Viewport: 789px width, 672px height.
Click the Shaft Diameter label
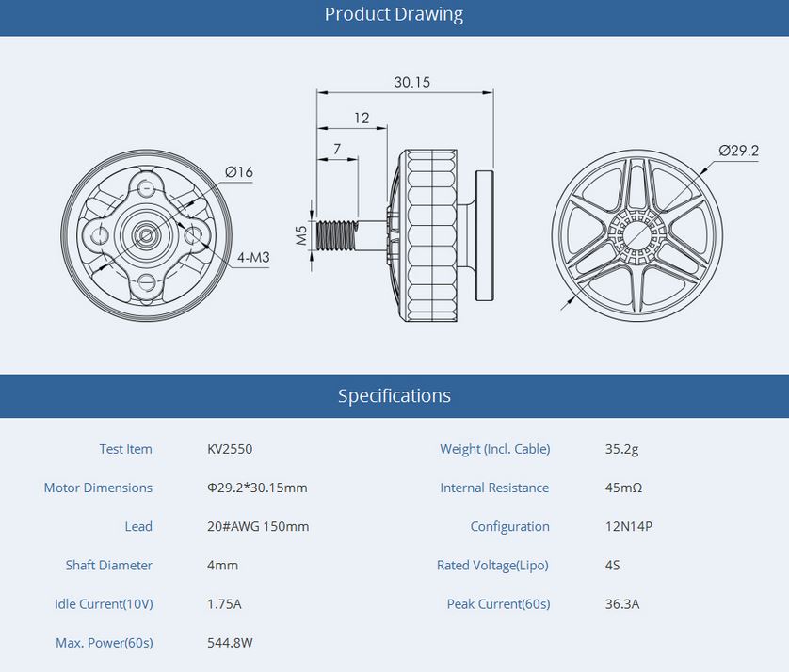tap(108, 565)
